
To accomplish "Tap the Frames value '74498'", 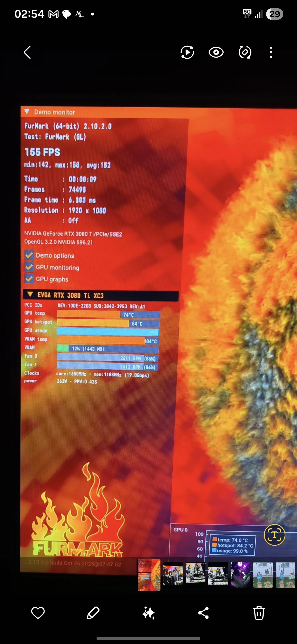I will [x=77, y=190].
